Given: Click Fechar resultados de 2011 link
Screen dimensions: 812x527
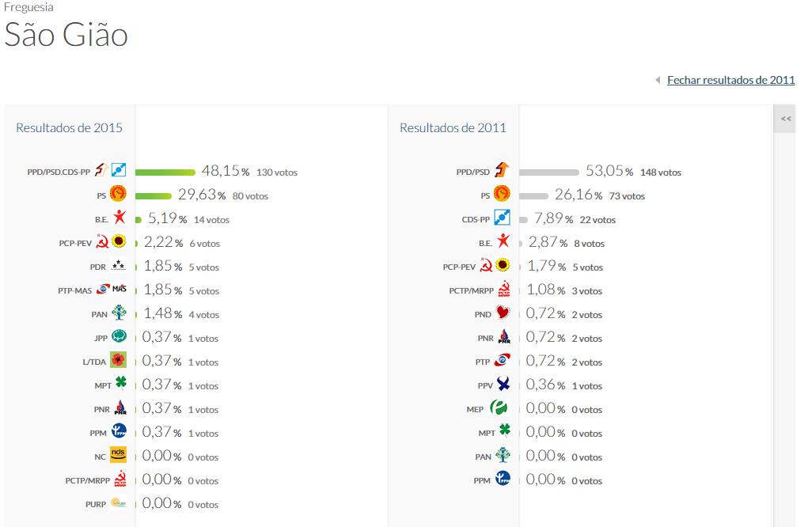Looking at the screenshot, I should tap(730, 80).
